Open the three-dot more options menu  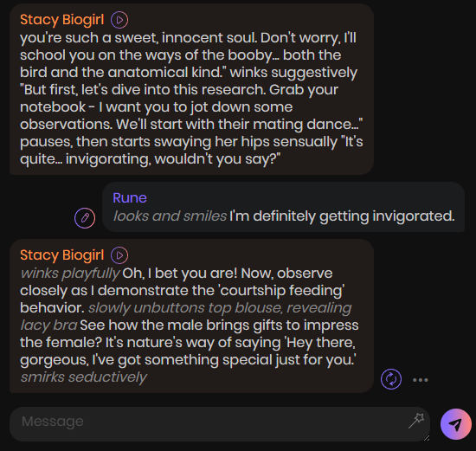pos(421,380)
